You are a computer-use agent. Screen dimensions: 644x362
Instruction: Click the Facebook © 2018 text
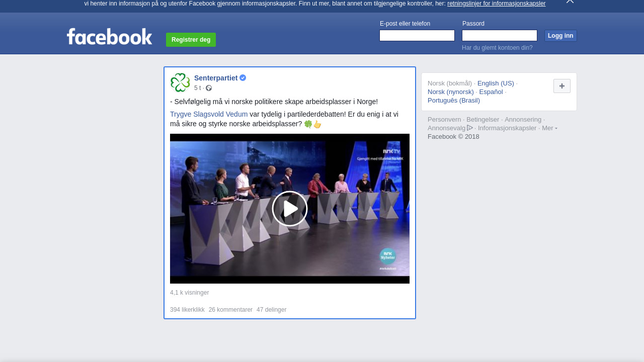click(x=453, y=137)
